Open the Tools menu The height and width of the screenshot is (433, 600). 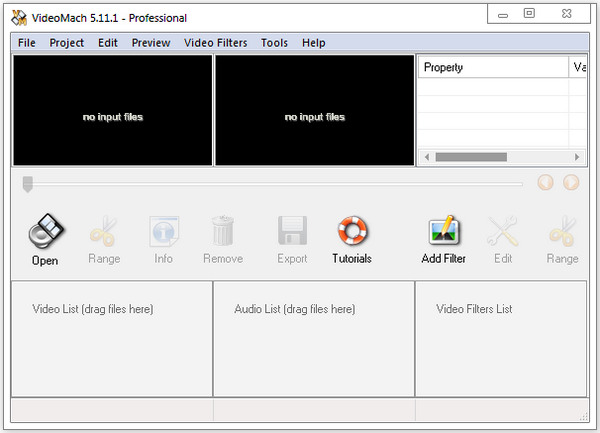tap(274, 43)
